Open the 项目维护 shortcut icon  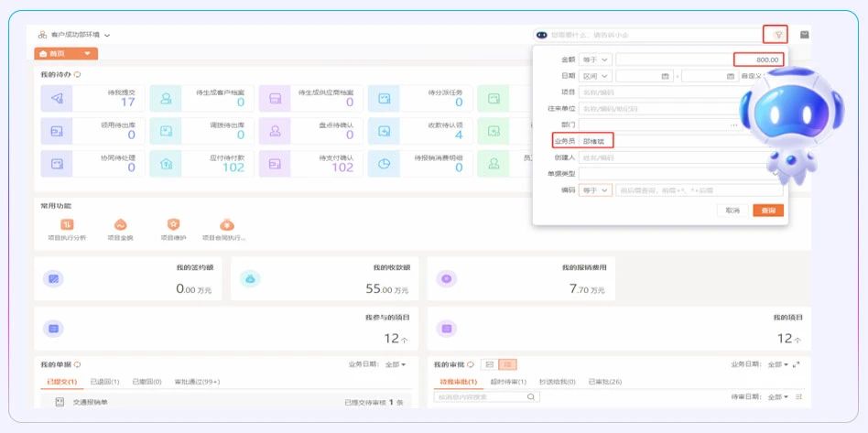(173, 224)
